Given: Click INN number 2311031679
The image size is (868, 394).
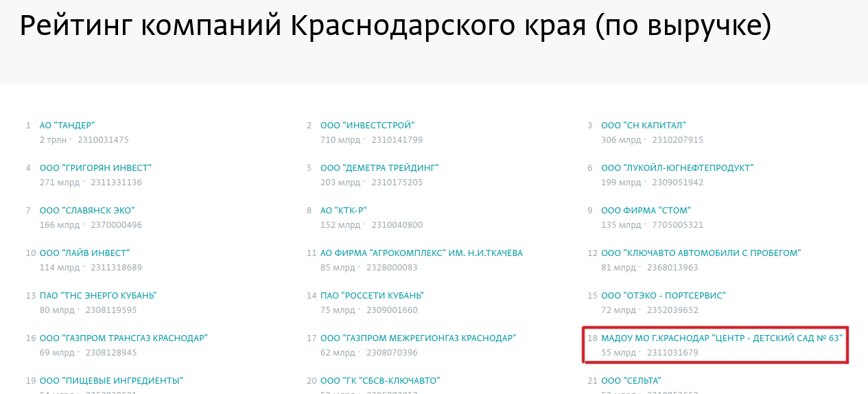Looking at the screenshot, I should coord(672,353).
